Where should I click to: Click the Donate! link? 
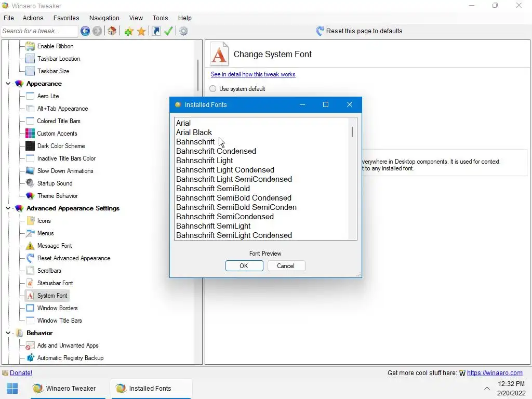pyautogui.click(x=21, y=373)
